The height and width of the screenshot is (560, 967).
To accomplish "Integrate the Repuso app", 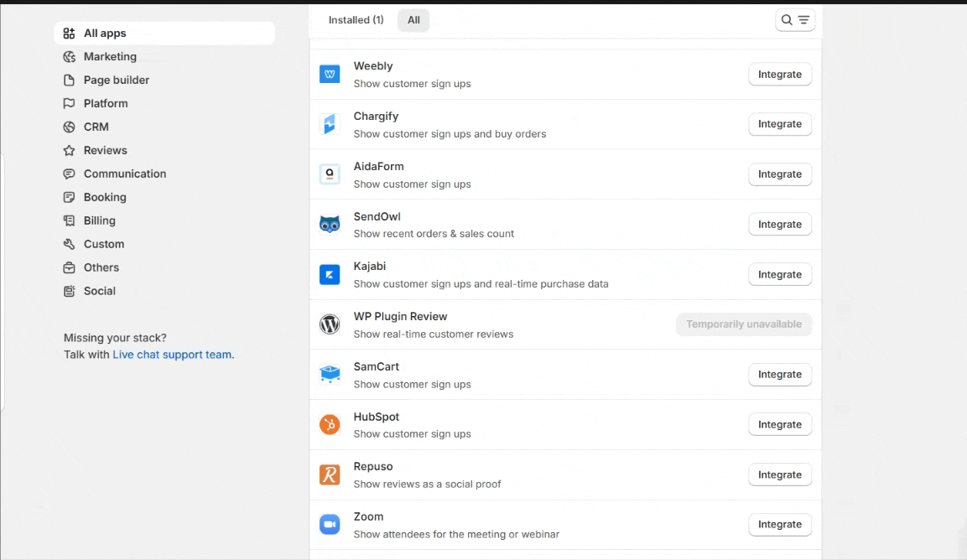I will 779,474.
